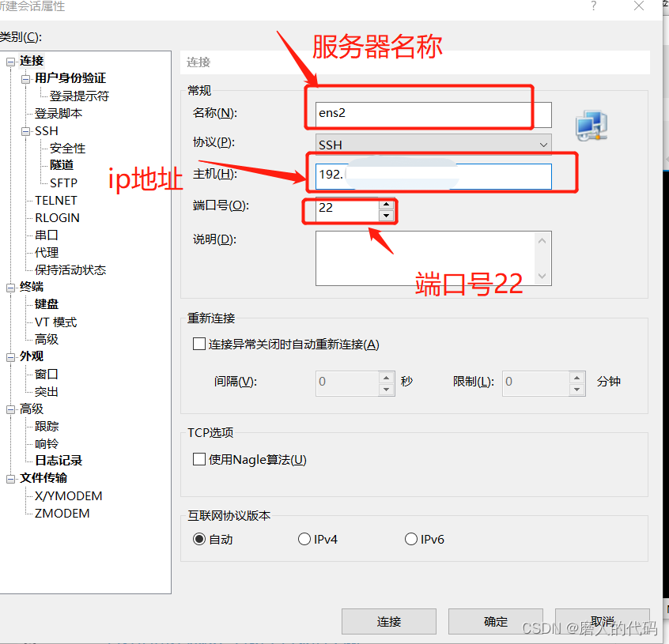Increase the port number with up arrow
The image size is (669, 644).
point(386,204)
